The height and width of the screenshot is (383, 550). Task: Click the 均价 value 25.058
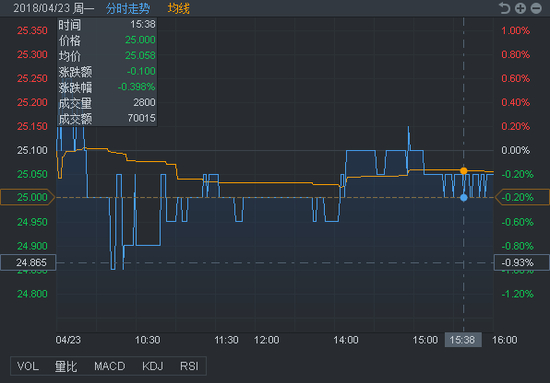(x=140, y=55)
